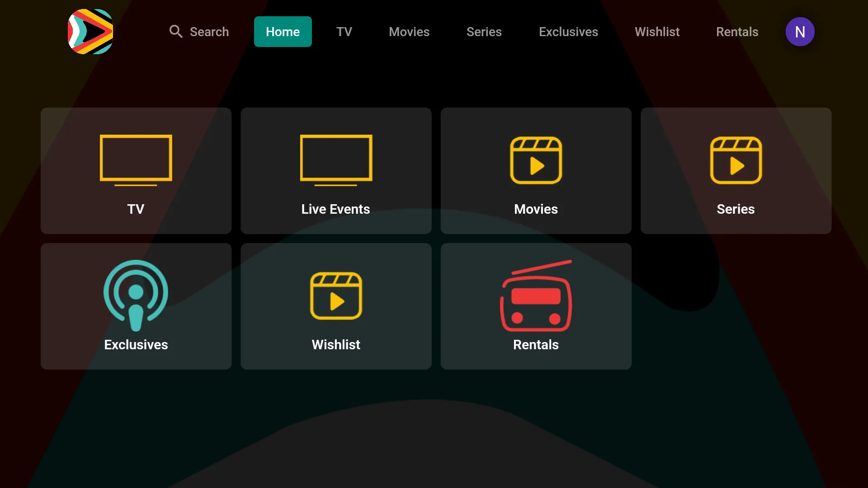Open the TV section

(x=136, y=170)
